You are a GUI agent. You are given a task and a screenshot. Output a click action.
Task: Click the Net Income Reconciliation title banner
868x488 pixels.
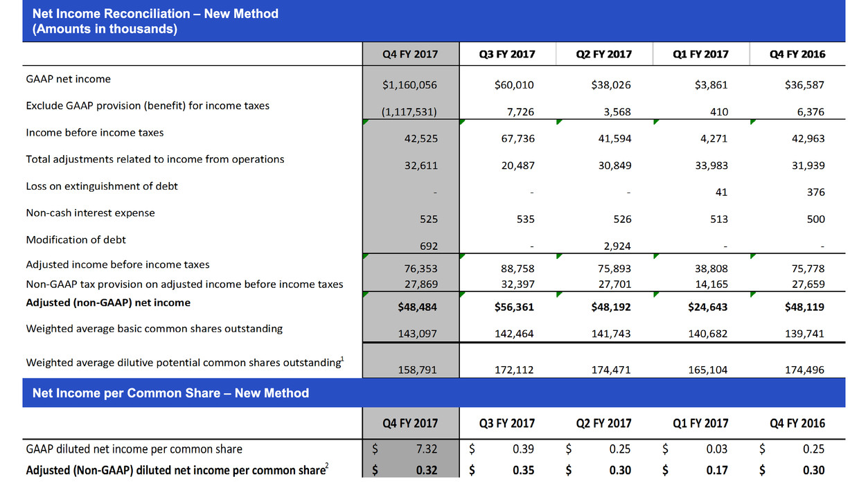click(x=155, y=21)
